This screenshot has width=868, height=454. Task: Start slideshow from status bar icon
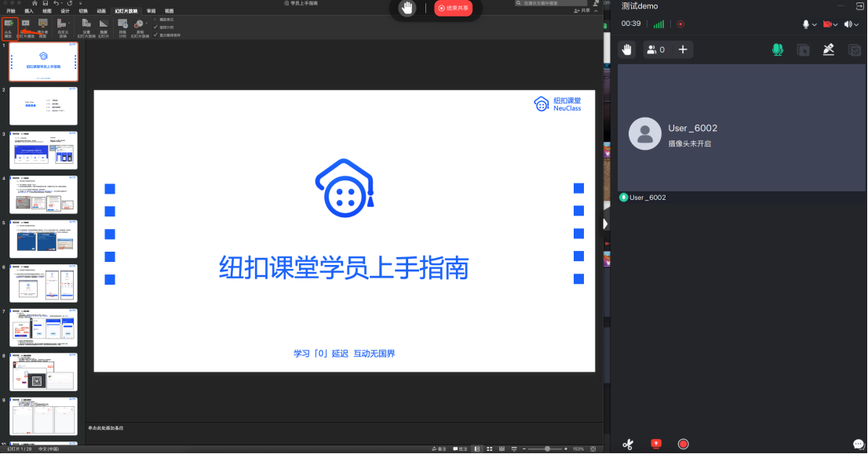point(514,449)
